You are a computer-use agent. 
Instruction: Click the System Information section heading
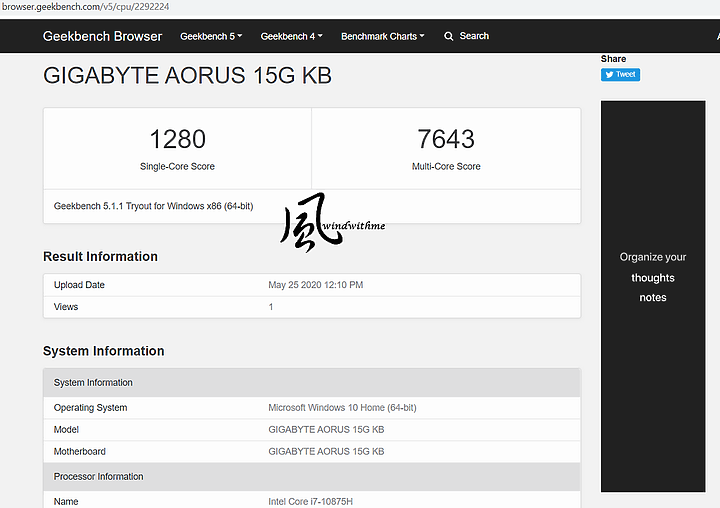(103, 351)
